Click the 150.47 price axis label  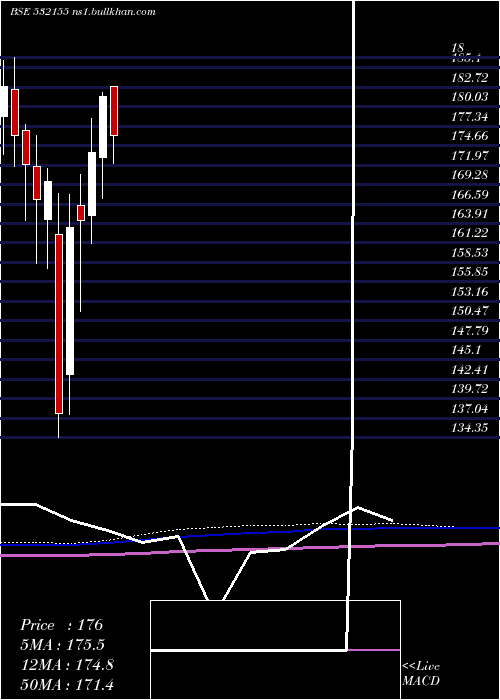[x=469, y=311]
